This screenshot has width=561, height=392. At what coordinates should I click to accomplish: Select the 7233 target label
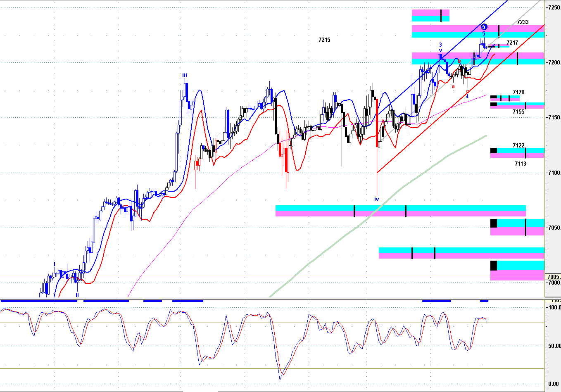pos(523,22)
